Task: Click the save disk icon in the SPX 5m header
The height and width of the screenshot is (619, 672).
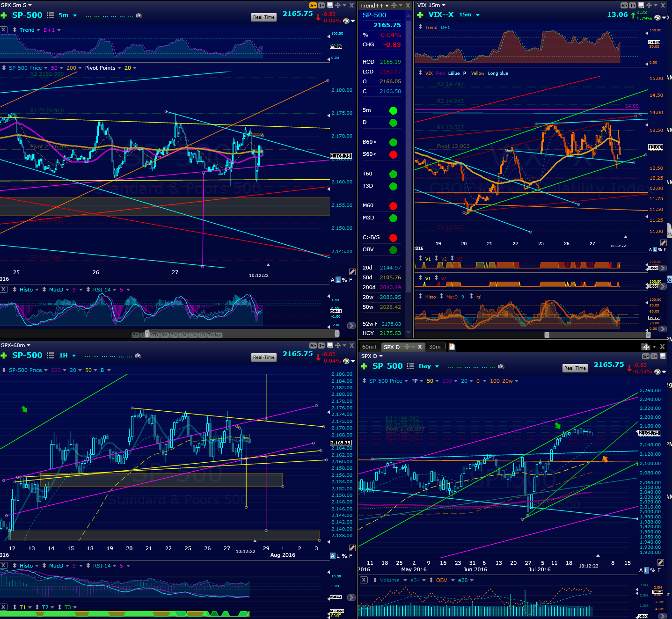Action: coord(330,5)
